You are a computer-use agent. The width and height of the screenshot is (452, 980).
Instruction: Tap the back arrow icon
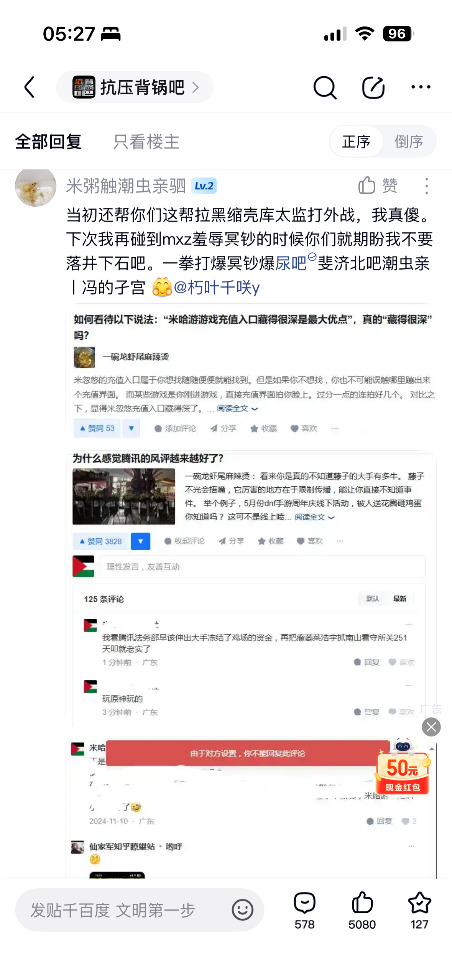click(x=30, y=87)
